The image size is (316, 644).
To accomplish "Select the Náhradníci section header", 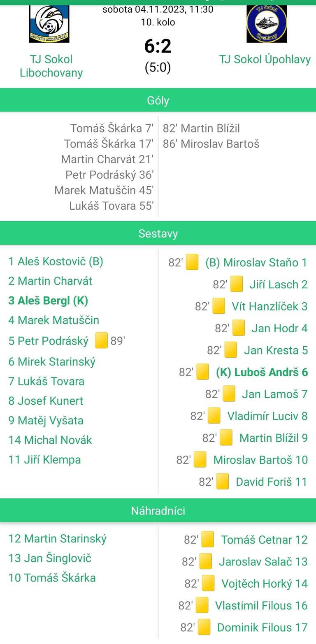I will pyautogui.click(x=158, y=511).
